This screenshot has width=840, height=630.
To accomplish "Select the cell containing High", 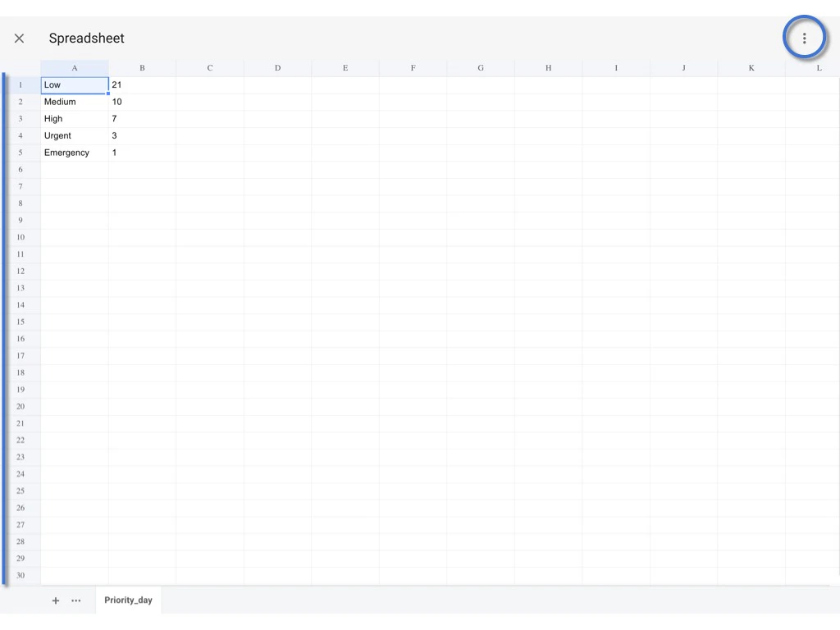I will [x=74, y=118].
